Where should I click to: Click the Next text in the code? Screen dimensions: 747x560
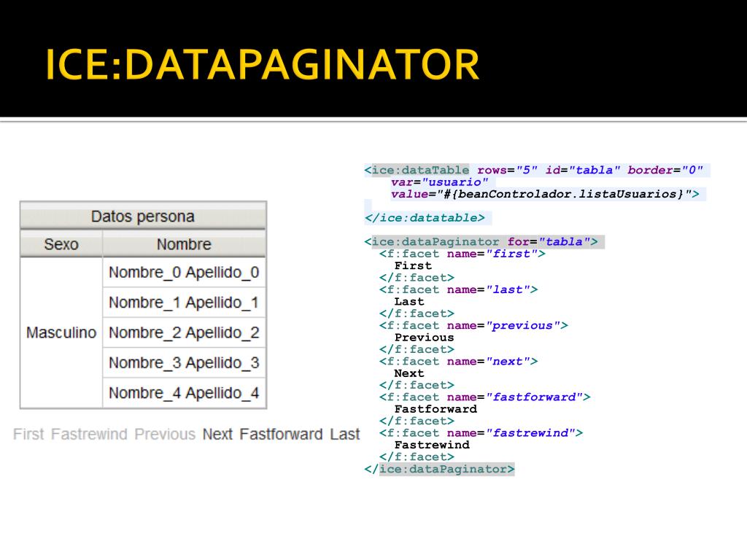click(409, 373)
